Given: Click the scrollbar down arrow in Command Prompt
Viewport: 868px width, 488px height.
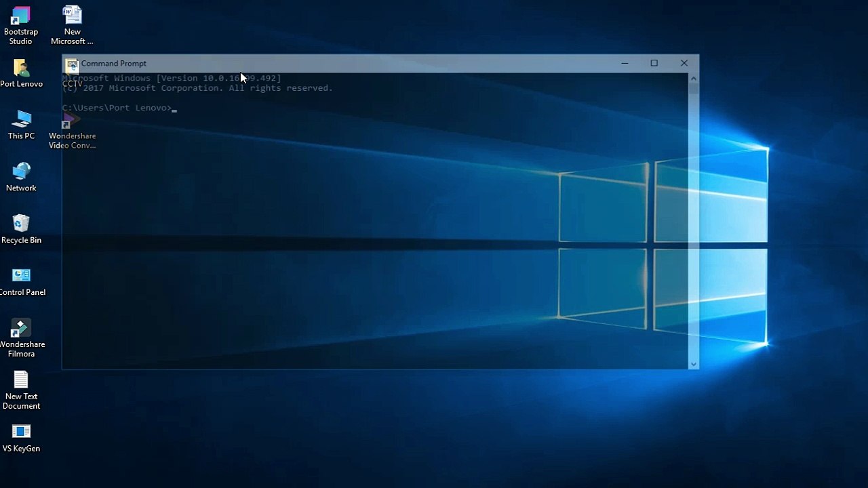Looking at the screenshot, I should coord(693,364).
